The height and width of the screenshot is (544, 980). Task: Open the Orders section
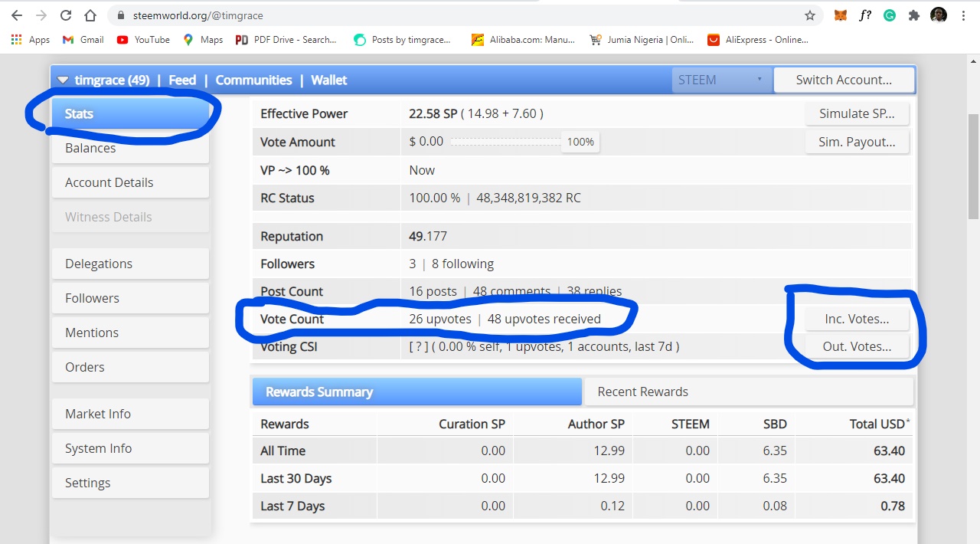pos(130,367)
